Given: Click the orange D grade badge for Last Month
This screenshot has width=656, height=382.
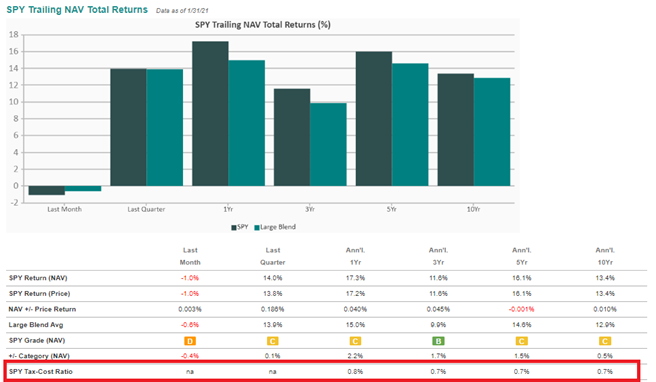Looking at the screenshot, I should click(x=190, y=341).
